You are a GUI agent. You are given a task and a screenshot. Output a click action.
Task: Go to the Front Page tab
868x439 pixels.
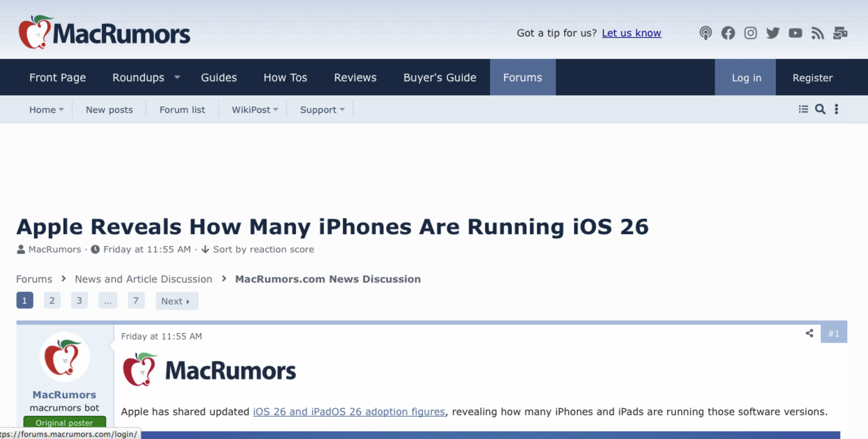pos(57,77)
